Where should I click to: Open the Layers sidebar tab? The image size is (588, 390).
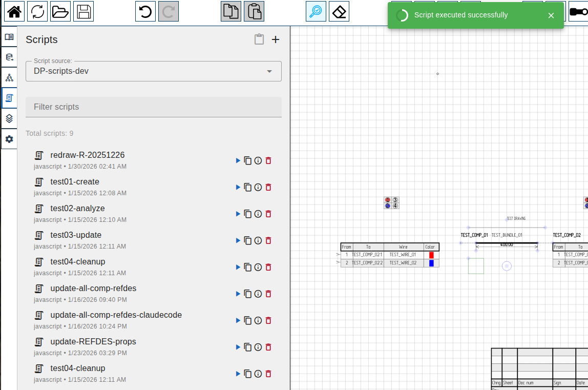point(9,118)
